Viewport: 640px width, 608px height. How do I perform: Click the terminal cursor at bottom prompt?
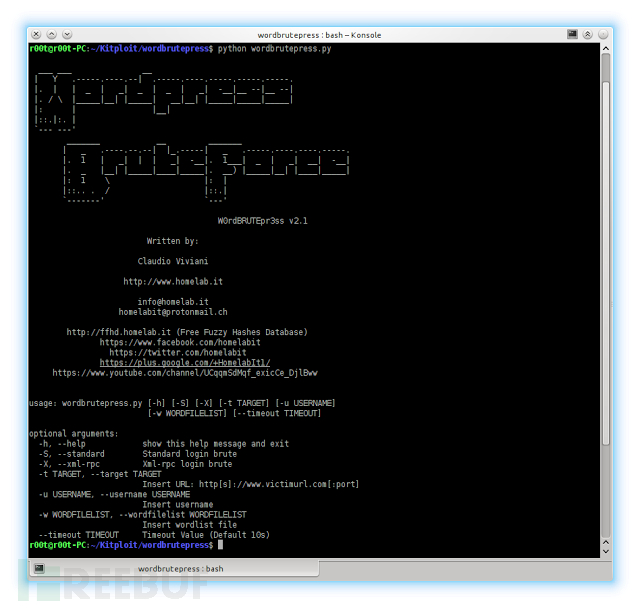(220, 545)
